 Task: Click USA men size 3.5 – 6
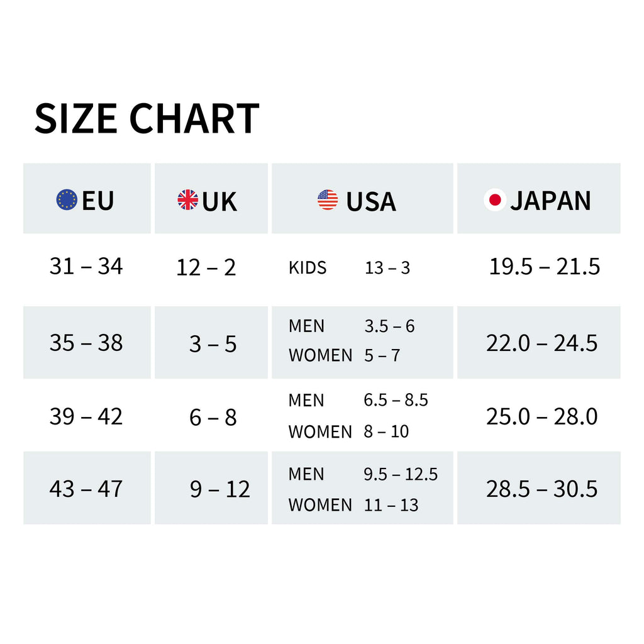tap(389, 326)
